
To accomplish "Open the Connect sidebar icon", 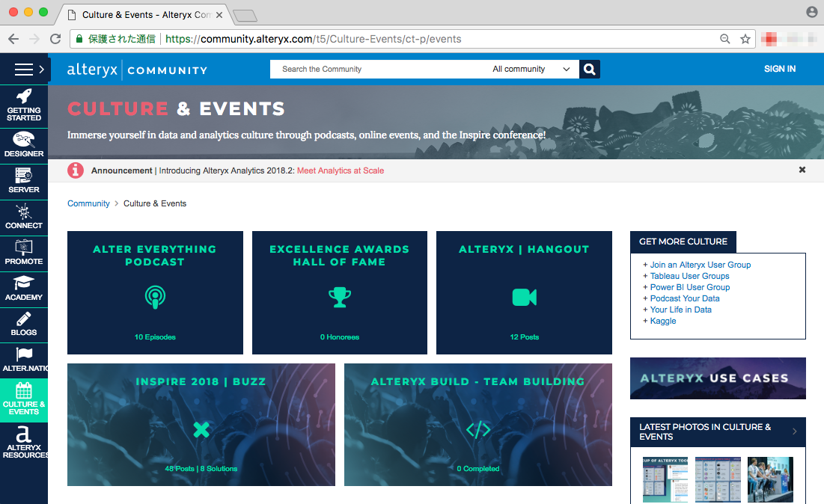I will click(24, 212).
